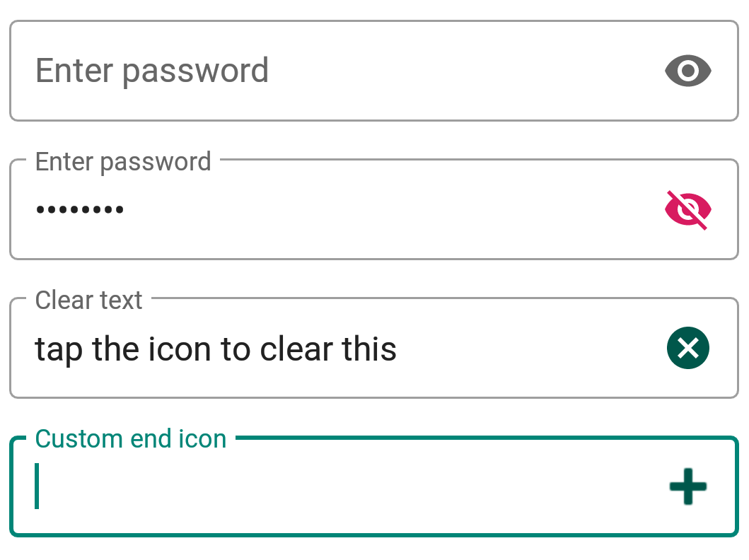The image size is (749, 560).
Task: Focus the Custom end icon text field
Action: pos(374,486)
